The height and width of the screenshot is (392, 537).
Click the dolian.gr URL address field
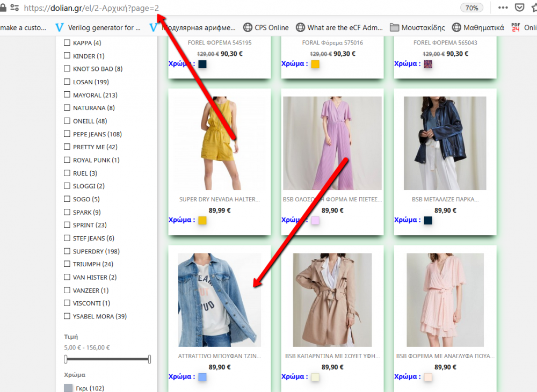click(91, 8)
